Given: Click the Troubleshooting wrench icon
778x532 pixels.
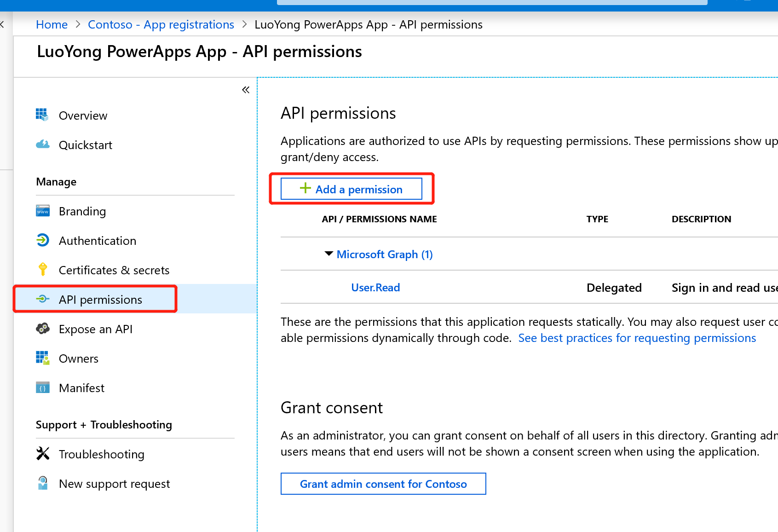Looking at the screenshot, I should [x=43, y=453].
